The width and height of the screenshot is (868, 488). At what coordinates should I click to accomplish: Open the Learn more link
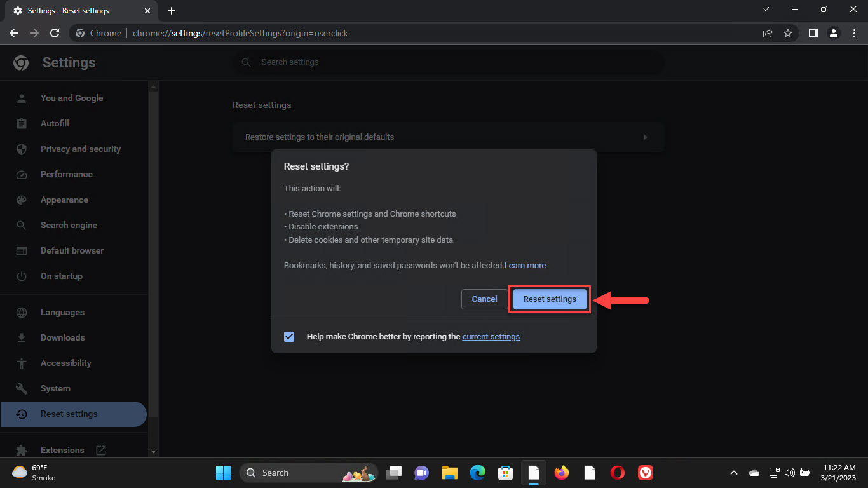[x=525, y=266]
